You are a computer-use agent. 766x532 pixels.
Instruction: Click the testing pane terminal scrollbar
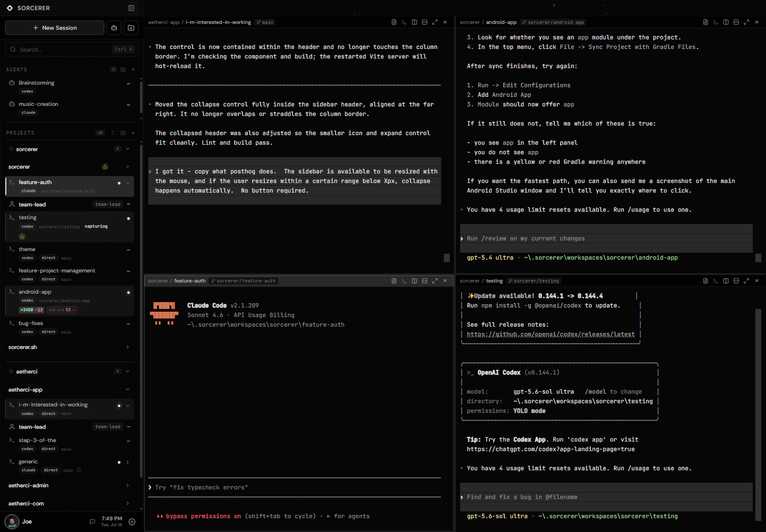coord(758,415)
